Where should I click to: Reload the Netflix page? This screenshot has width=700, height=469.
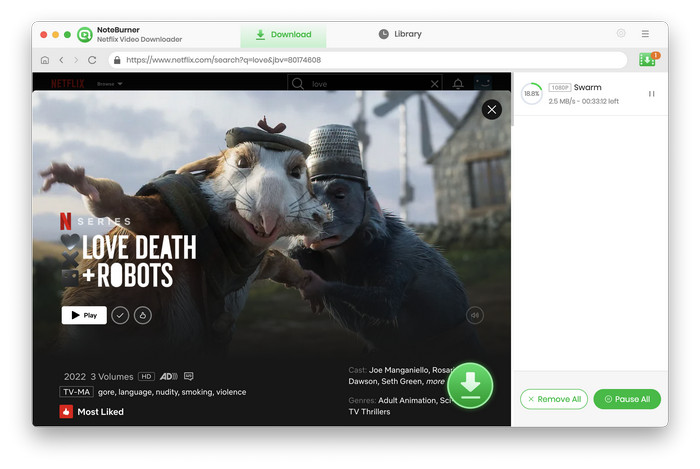point(92,60)
